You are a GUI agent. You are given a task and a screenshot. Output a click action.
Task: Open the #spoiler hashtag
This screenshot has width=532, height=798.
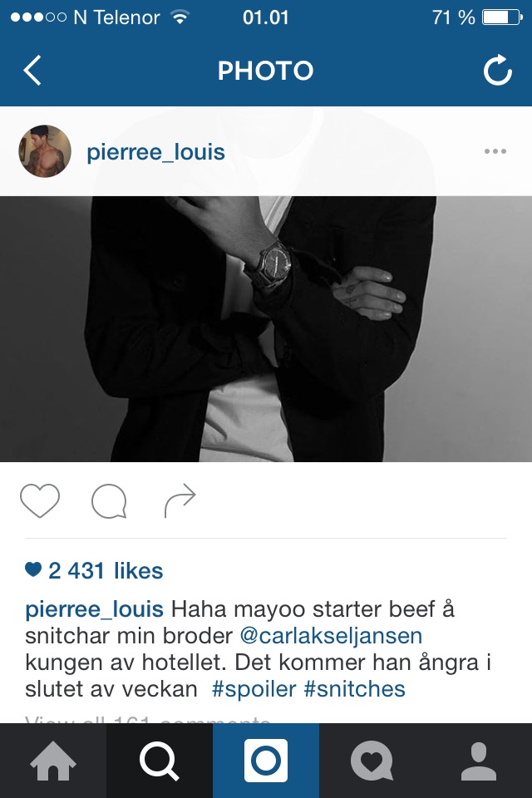point(254,689)
